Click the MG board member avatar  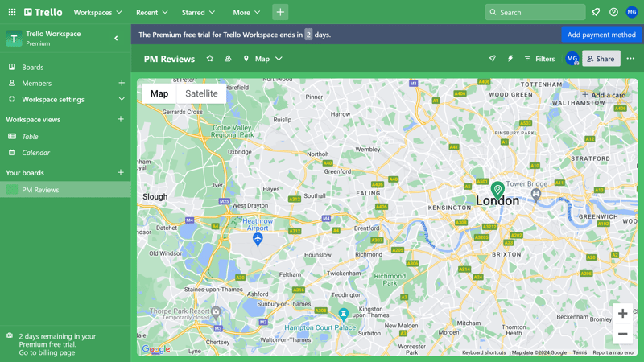(x=572, y=59)
